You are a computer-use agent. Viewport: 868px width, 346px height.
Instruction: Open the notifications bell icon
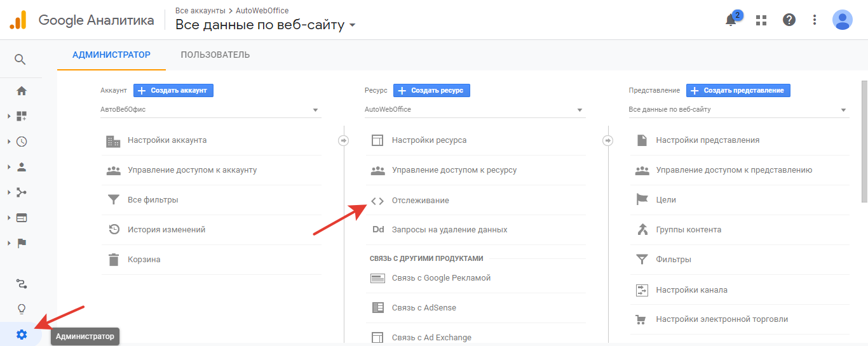tap(731, 20)
